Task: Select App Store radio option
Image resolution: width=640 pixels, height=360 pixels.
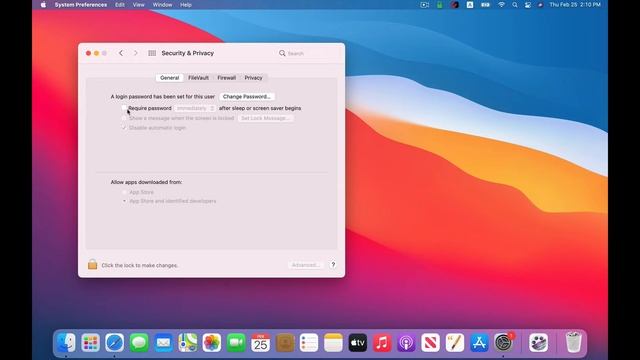Action: 124,192
